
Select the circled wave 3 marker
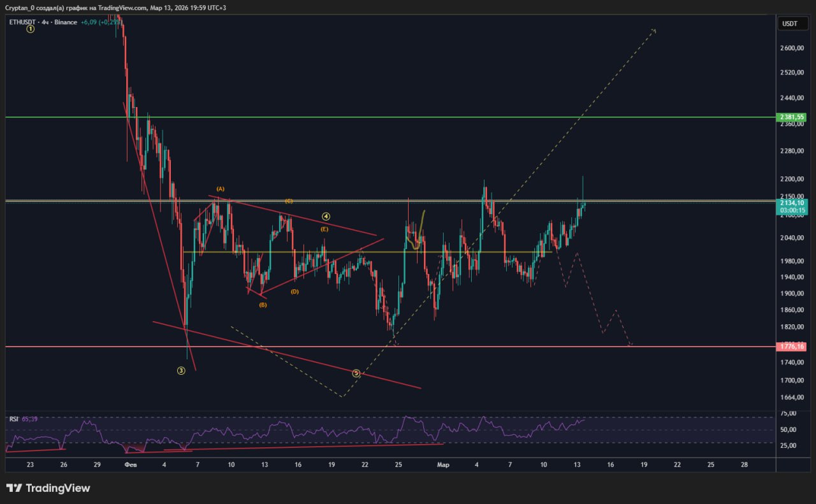pos(181,370)
